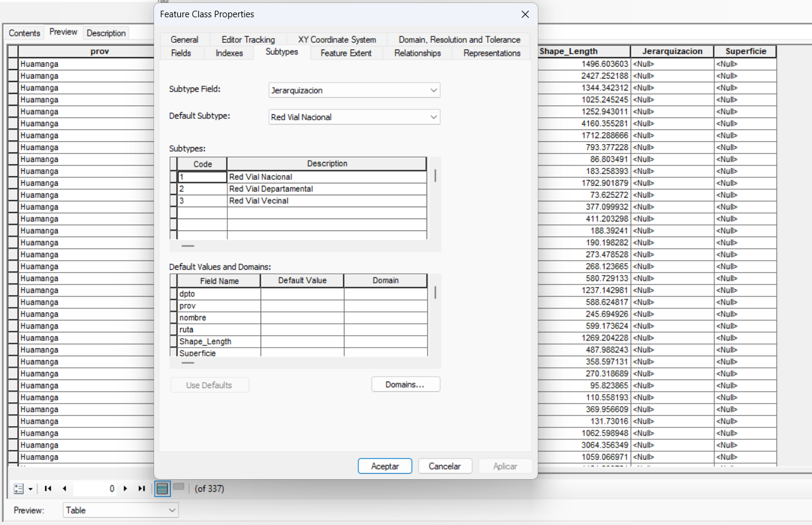The image size is (812, 525).
Task: Jump to the first record
Action: pos(48,489)
